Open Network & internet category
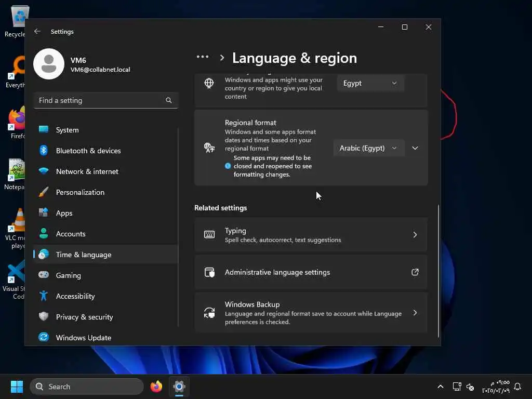Screen dimensions: 532x399 coord(106,171)
